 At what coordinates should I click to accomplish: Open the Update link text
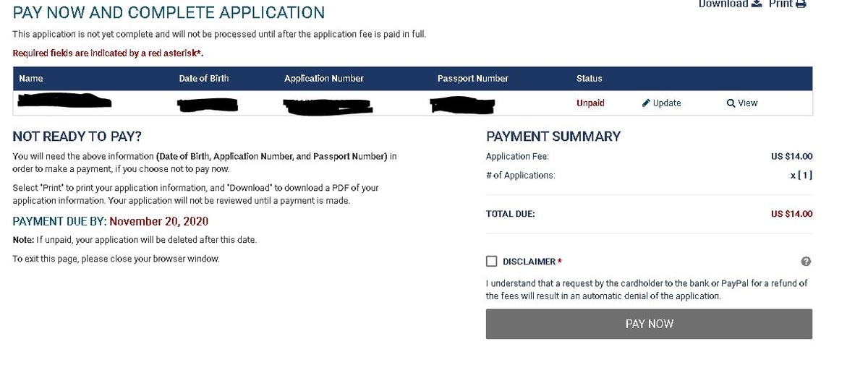pos(667,103)
